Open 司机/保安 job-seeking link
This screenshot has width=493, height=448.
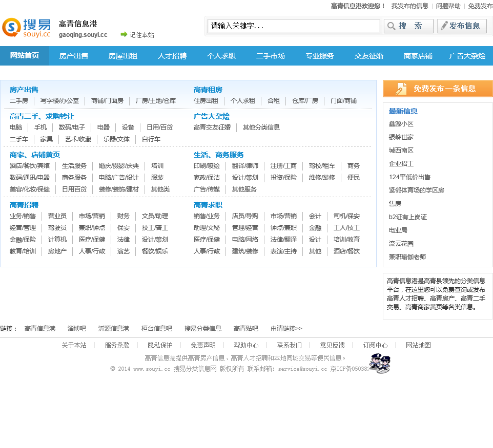(x=346, y=216)
